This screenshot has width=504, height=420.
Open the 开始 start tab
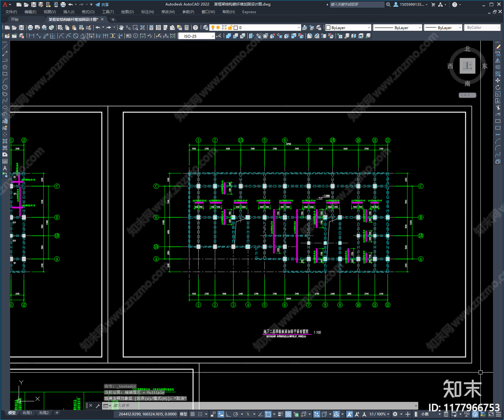[x=15, y=20]
